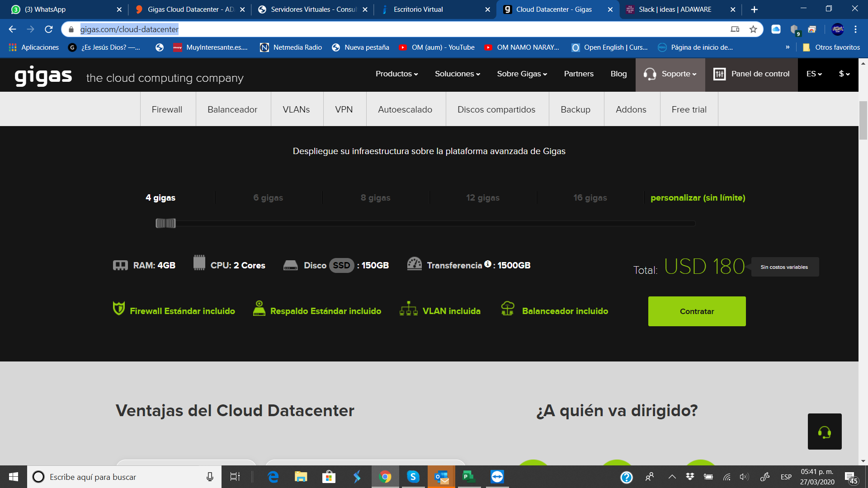Select the 12 gigas plan option
The height and width of the screenshot is (488, 868).
483,197
